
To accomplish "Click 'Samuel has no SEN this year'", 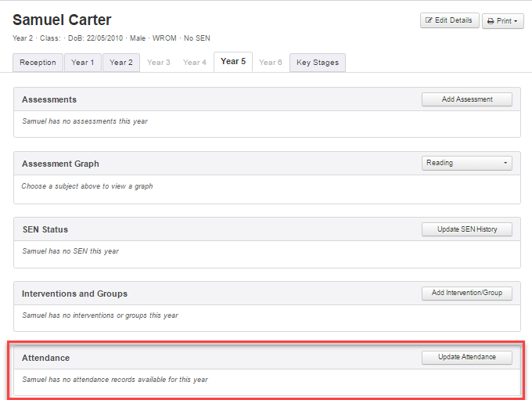I will 70,251.
